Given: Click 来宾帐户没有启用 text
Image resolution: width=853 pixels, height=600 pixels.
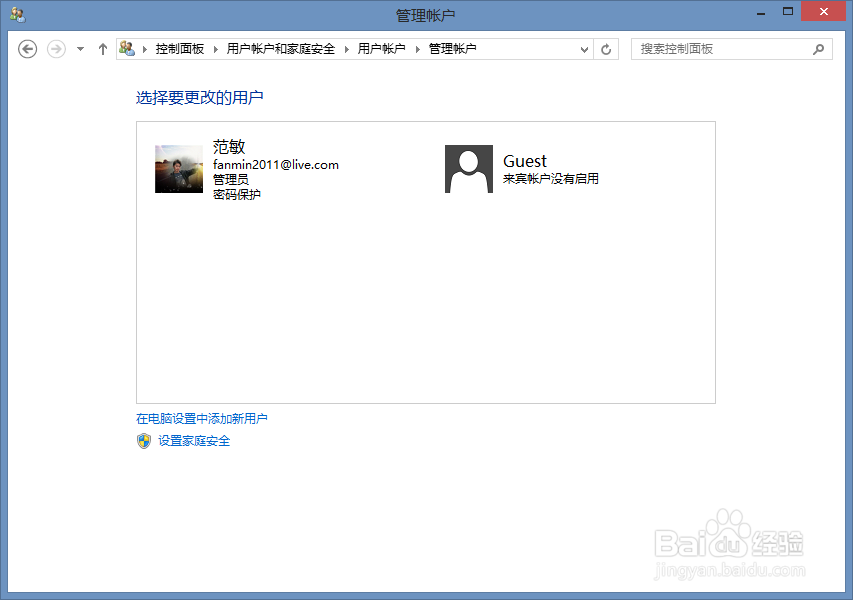Looking at the screenshot, I should pyautogui.click(x=551, y=178).
